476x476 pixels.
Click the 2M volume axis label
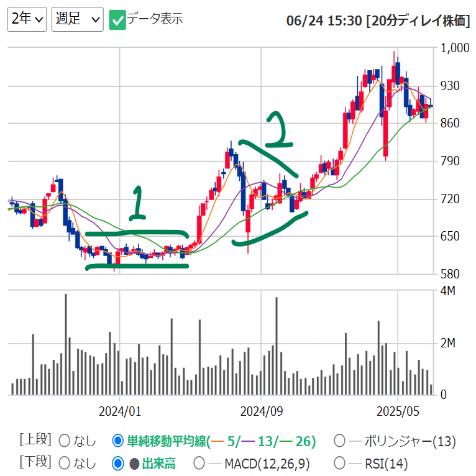(448, 343)
